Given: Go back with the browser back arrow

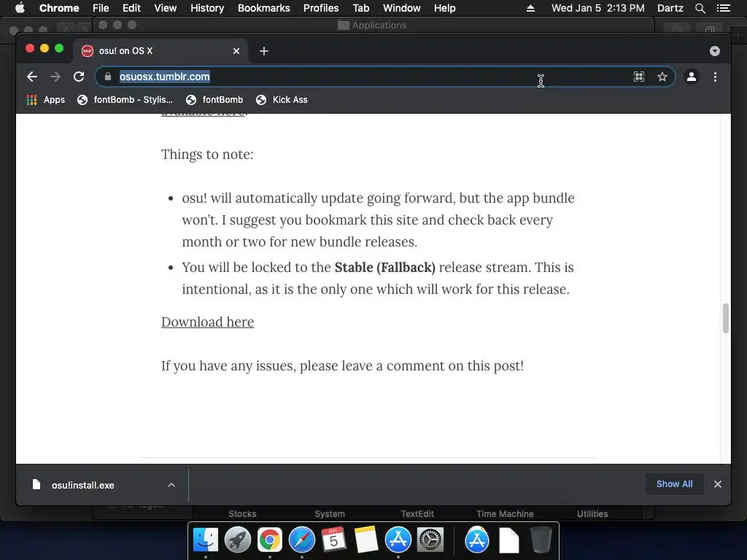Looking at the screenshot, I should point(32,77).
